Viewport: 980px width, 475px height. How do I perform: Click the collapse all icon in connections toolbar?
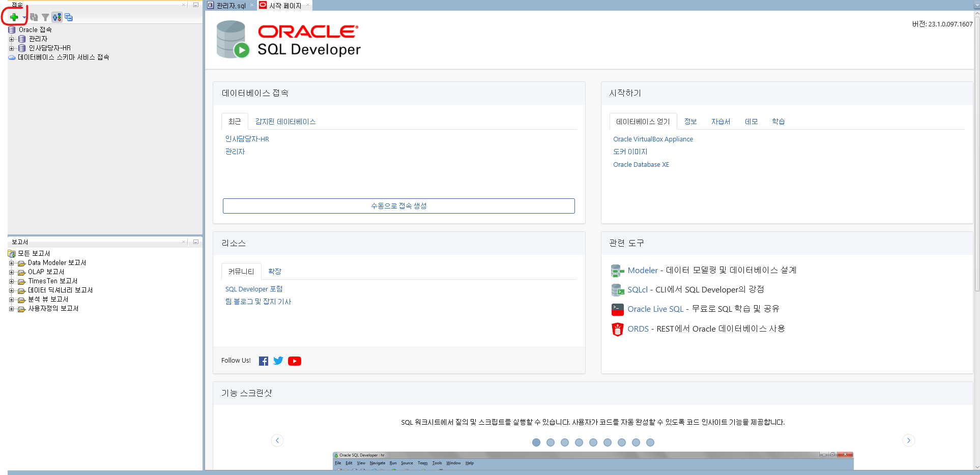69,17
